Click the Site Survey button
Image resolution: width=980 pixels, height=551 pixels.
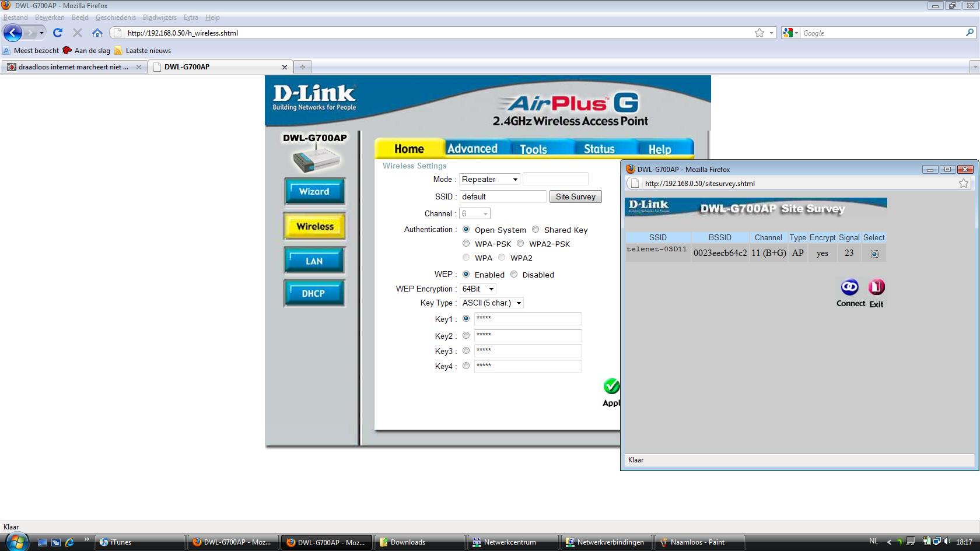point(575,196)
